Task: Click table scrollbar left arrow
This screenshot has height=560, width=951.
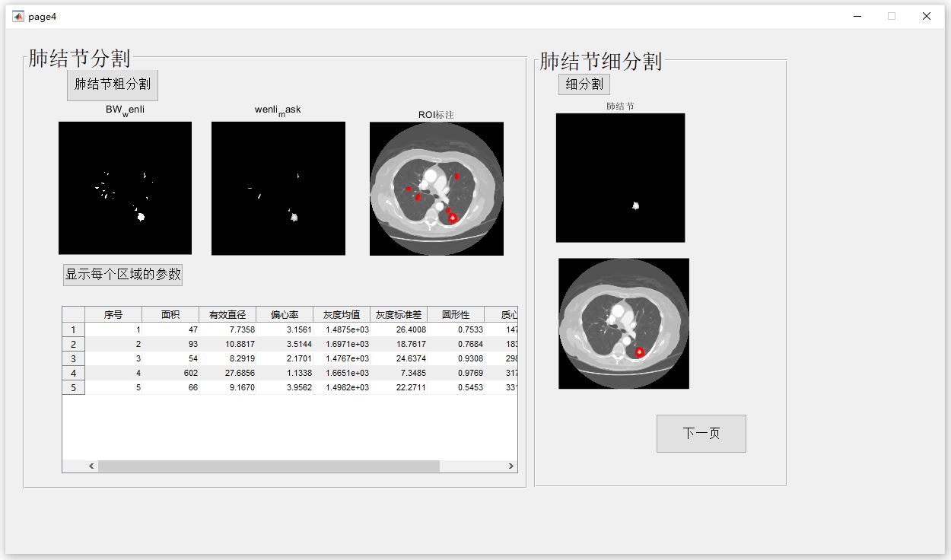Action: pyautogui.click(x=91, y=466)
